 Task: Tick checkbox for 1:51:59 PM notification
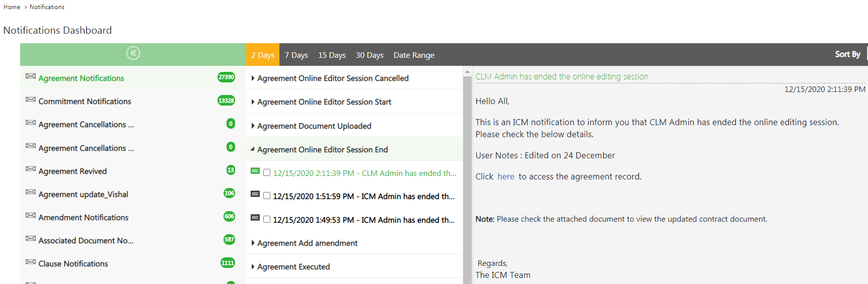[x=267, y=196]
